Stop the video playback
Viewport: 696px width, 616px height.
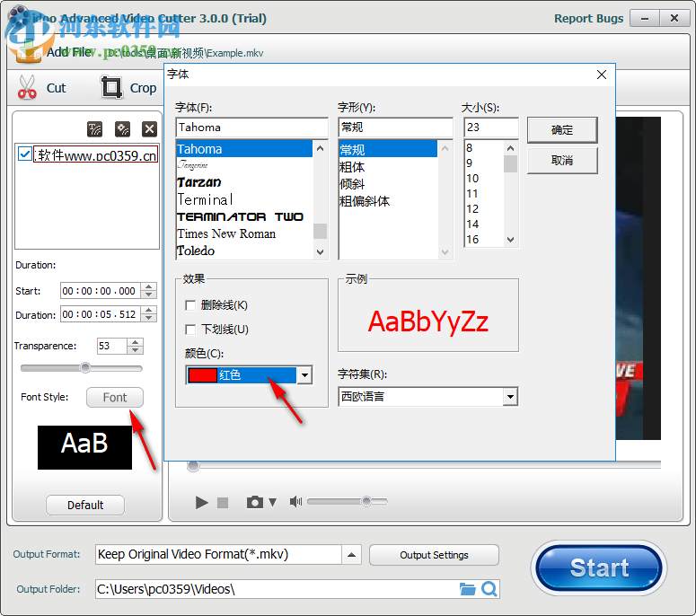pyautogui.click(x=223, y=502)
